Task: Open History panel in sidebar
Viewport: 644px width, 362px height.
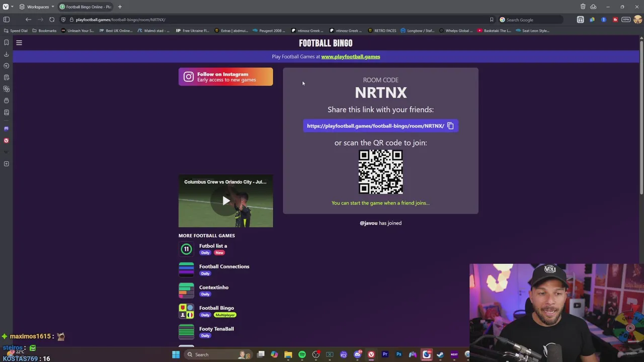Action: tap(6, 66)
